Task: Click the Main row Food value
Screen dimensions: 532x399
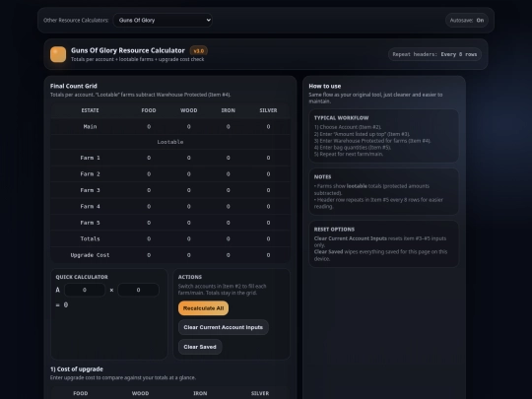Action: pos(149,126)
